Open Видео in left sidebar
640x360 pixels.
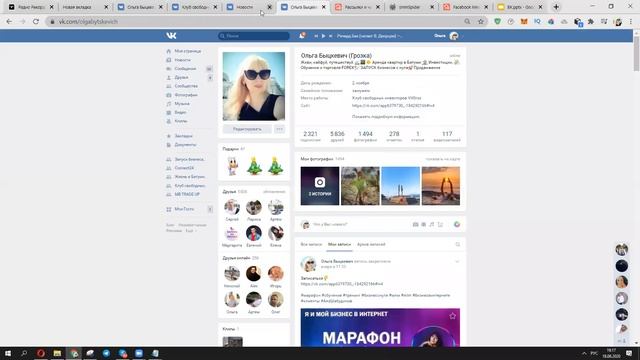180,112
